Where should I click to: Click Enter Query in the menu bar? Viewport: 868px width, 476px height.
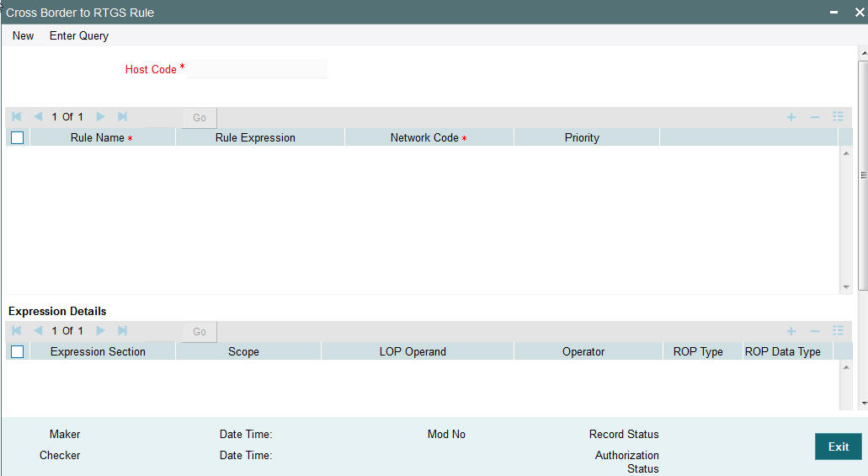click(79, 35)
